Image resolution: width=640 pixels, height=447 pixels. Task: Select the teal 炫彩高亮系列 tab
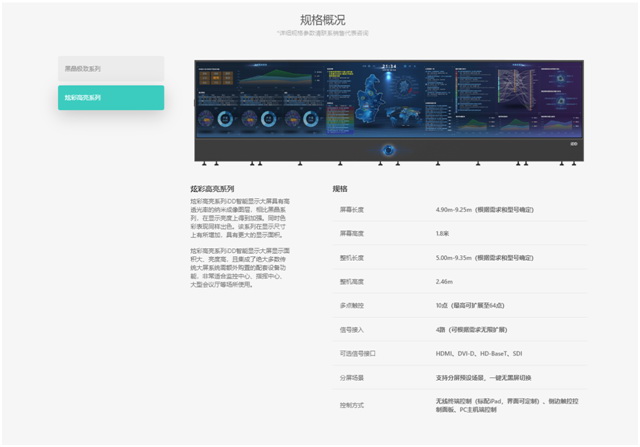[111, 97]
